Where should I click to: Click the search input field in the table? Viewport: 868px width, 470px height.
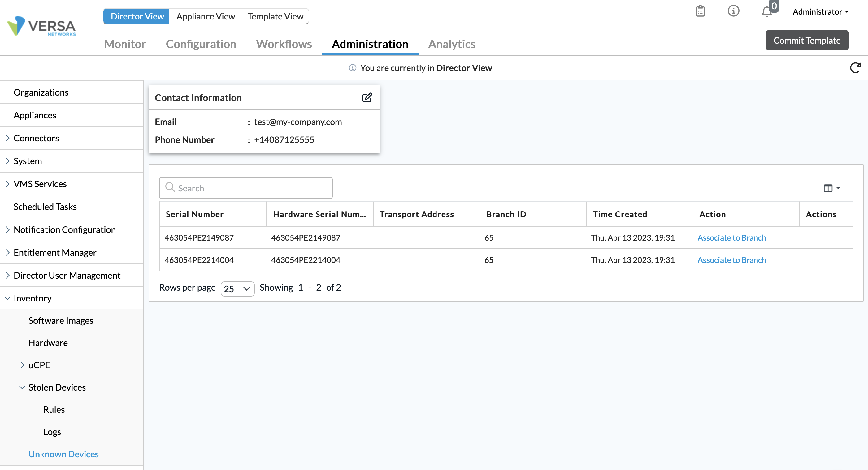tap(246, 188)
